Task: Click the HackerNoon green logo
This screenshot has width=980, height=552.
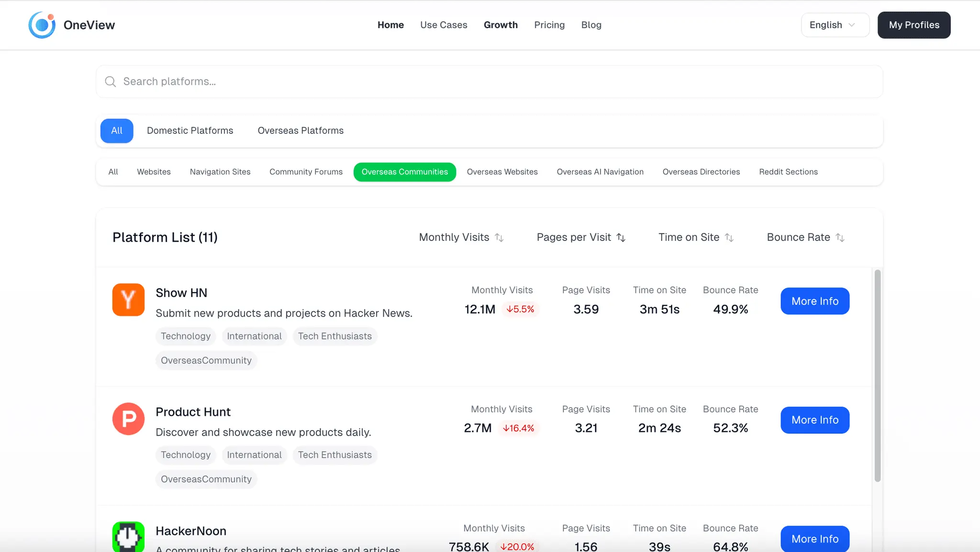Action: pos(128,537)
